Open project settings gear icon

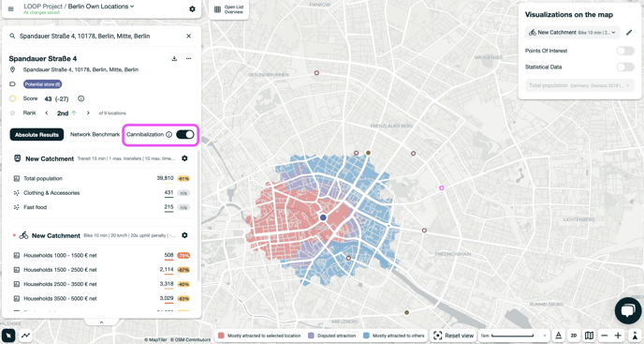[x=192, y=8]
